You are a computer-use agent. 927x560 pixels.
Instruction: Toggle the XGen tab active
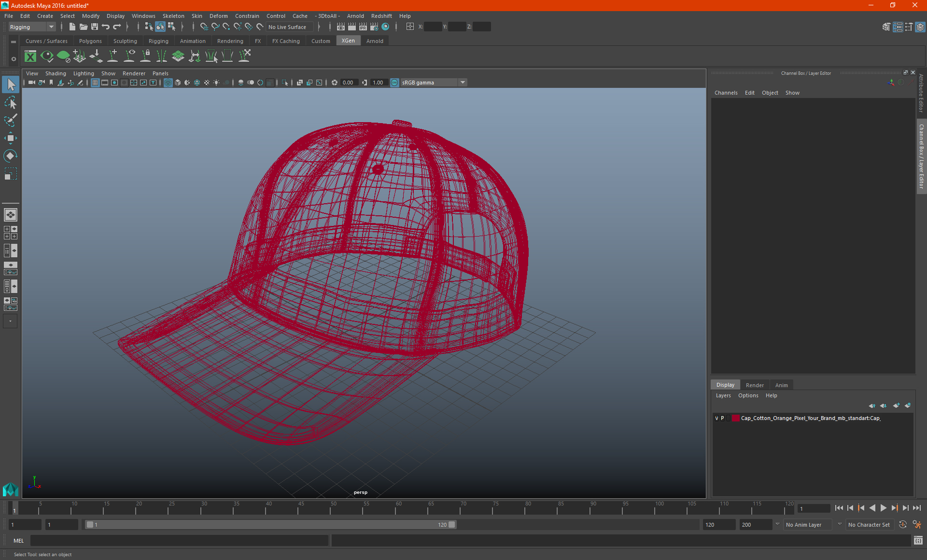click(348, 41)
